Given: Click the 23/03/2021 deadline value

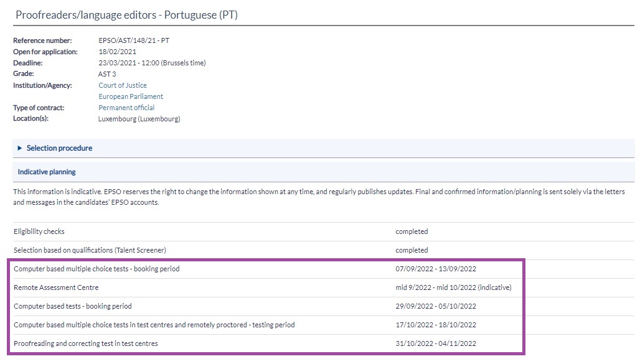Looking at the screenshot, I should pyautogui.click(x=152, y=63).
